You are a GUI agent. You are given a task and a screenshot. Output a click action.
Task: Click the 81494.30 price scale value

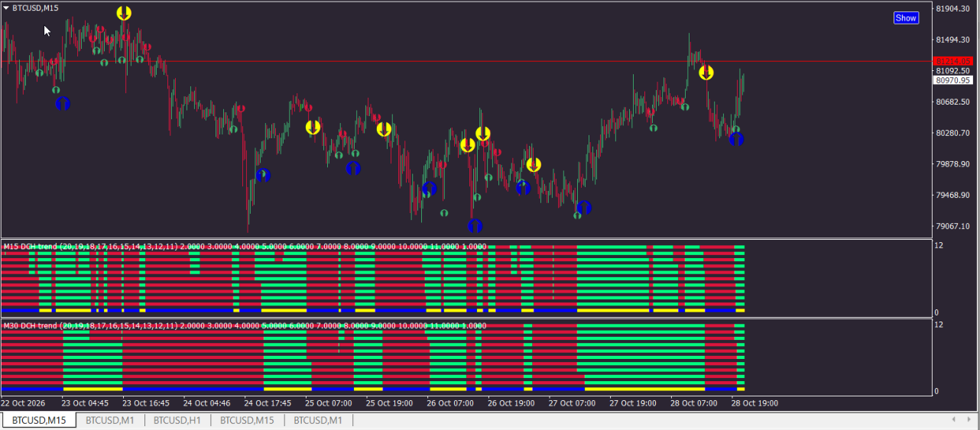(x=952, y=40)
